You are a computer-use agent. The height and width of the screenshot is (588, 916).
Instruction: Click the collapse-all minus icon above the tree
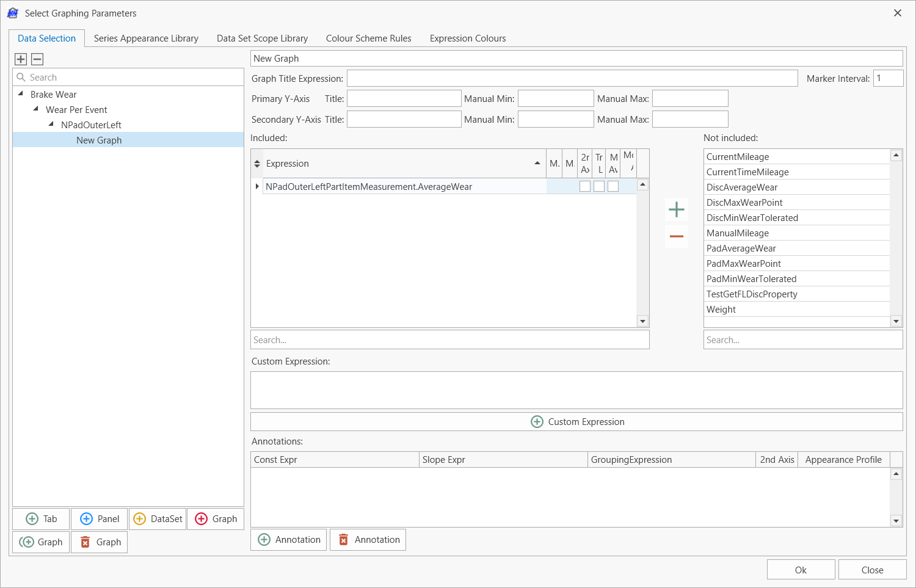(37, 59)
